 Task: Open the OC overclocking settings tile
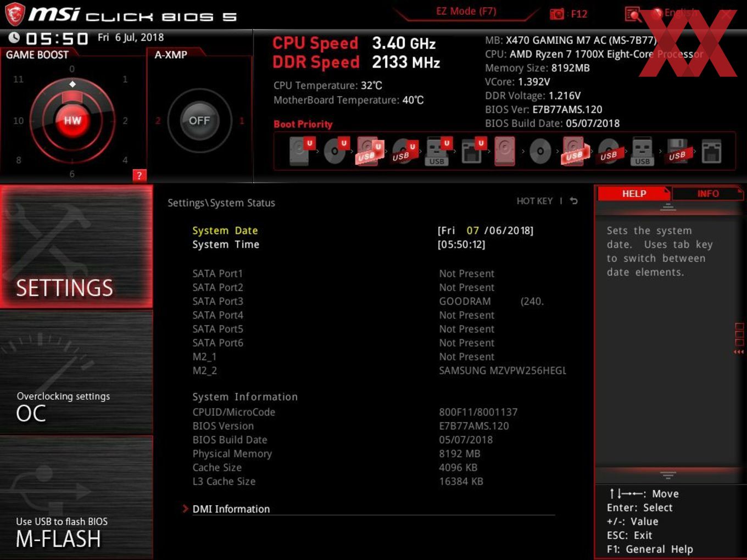click(76, 372)
